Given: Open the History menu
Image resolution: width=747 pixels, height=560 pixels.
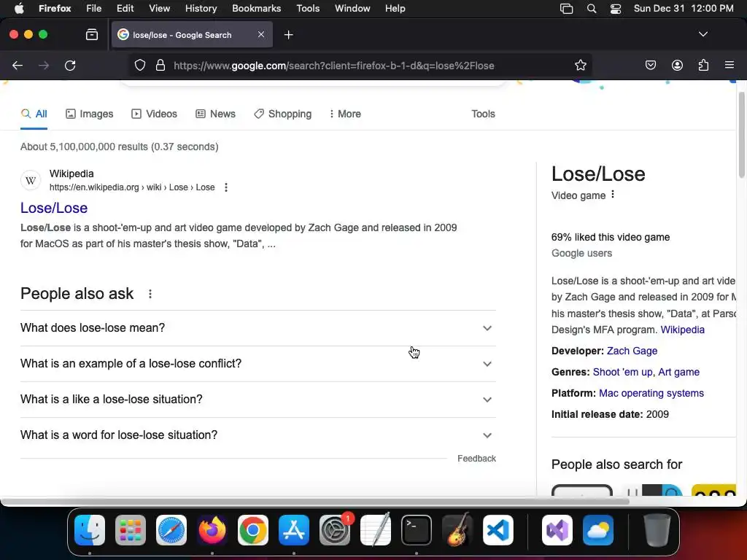Looking at the screenshot, I should [201, 9].
